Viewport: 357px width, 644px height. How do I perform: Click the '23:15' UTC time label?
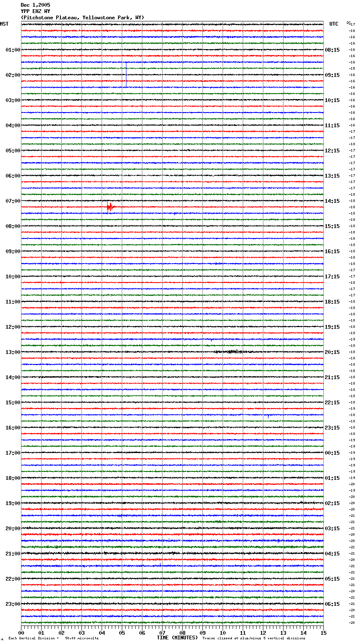pos(332,428)
